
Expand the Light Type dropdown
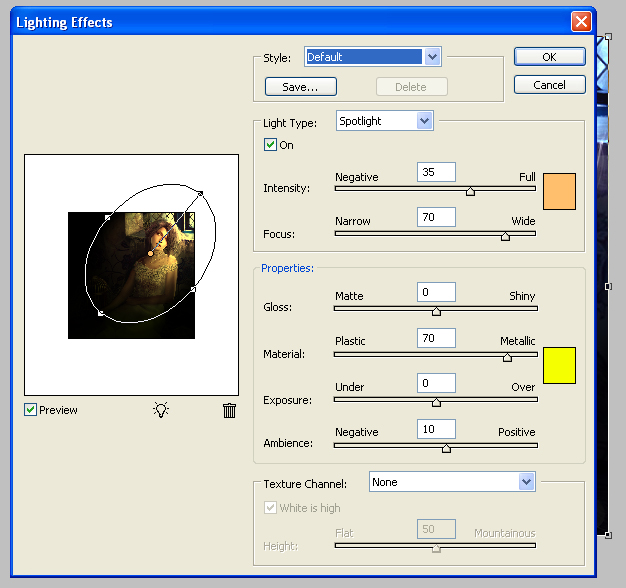pyautogui.click(x=424, y=121)
